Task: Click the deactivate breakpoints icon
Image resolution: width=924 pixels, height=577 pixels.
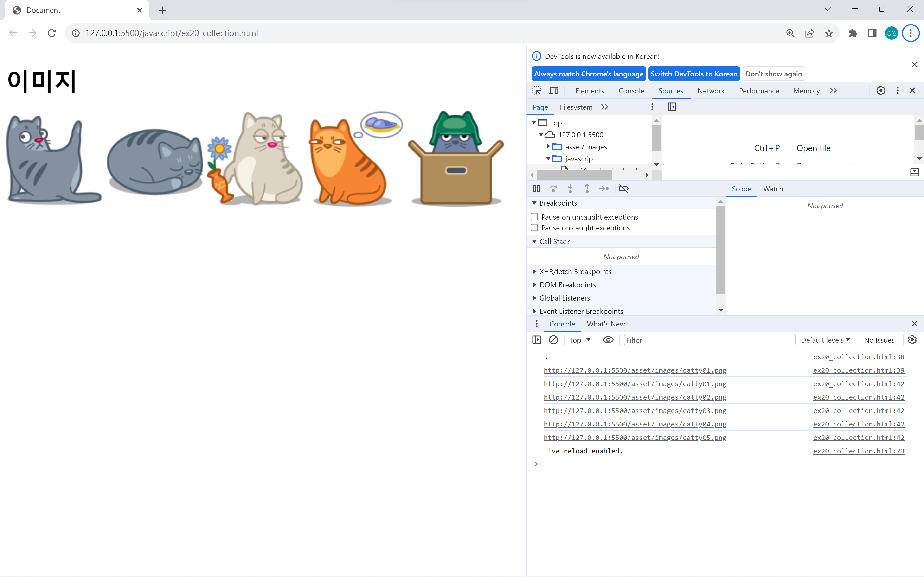Action: [623, 188]
